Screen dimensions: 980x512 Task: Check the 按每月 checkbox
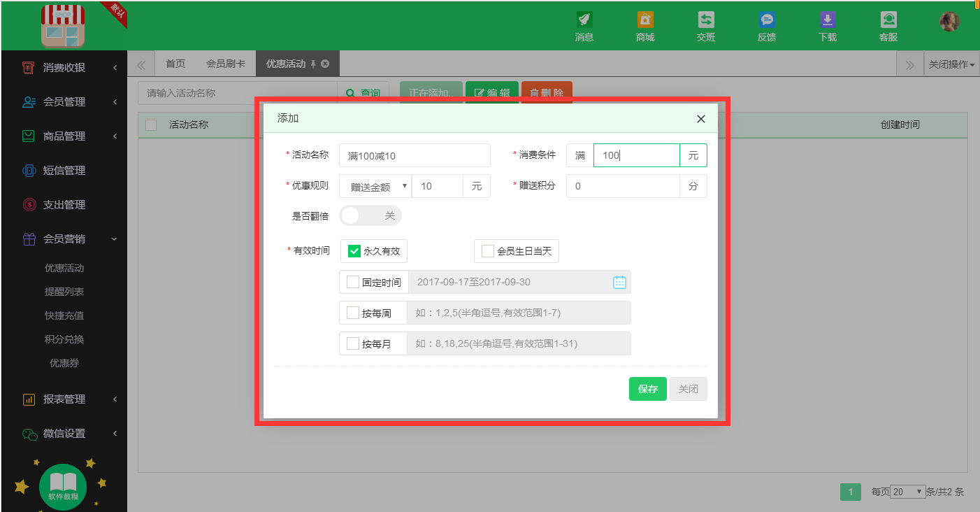[x=353, y=343]
